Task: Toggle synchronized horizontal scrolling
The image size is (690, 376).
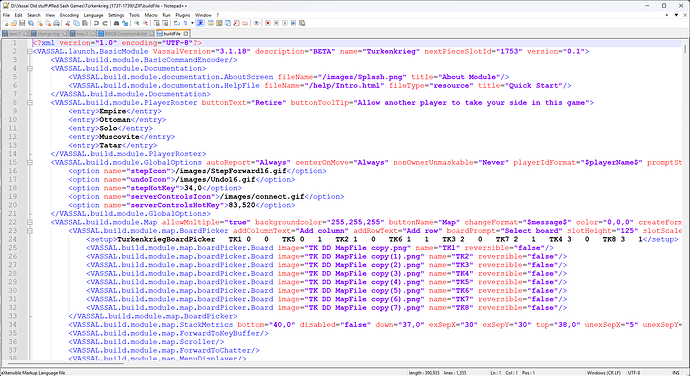Action: coord(165,23)
